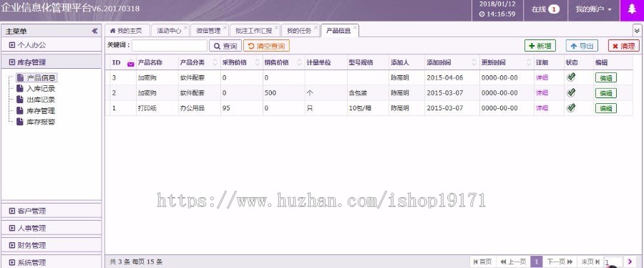Expand tab list with double-down chevron
This screenshot has width=644, height=268.
(637, 31)
